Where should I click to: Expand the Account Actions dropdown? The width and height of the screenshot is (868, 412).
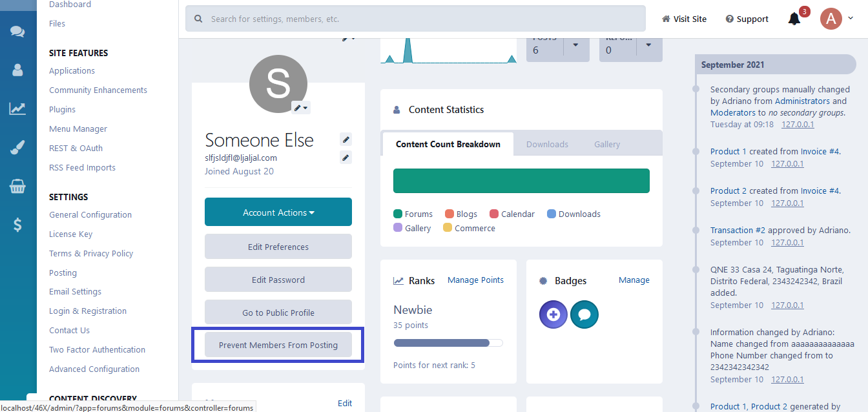(x=278, y=212)
